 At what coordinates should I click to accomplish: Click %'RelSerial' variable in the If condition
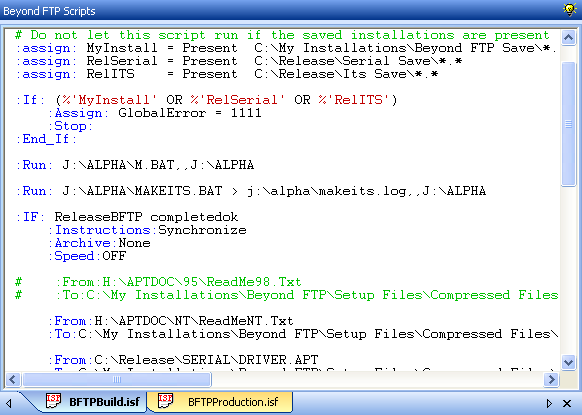tap(238, 100)
